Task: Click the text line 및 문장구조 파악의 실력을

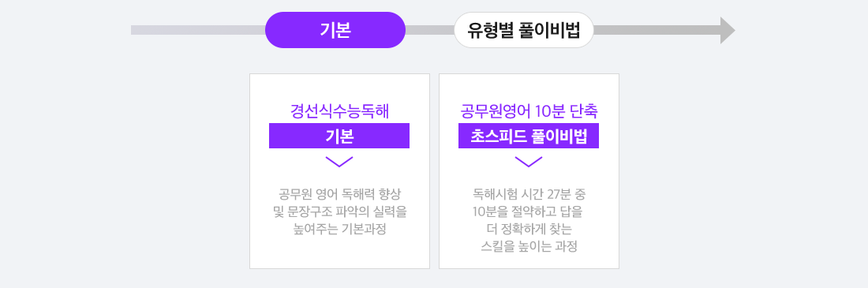Action: click(339, 212)
